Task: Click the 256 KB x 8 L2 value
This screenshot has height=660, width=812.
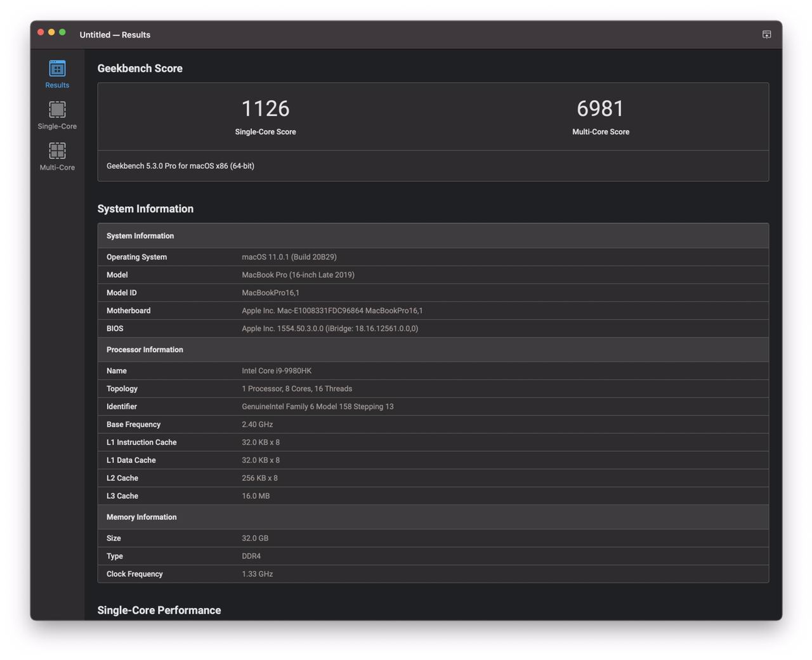Action: tap(259, 478)
